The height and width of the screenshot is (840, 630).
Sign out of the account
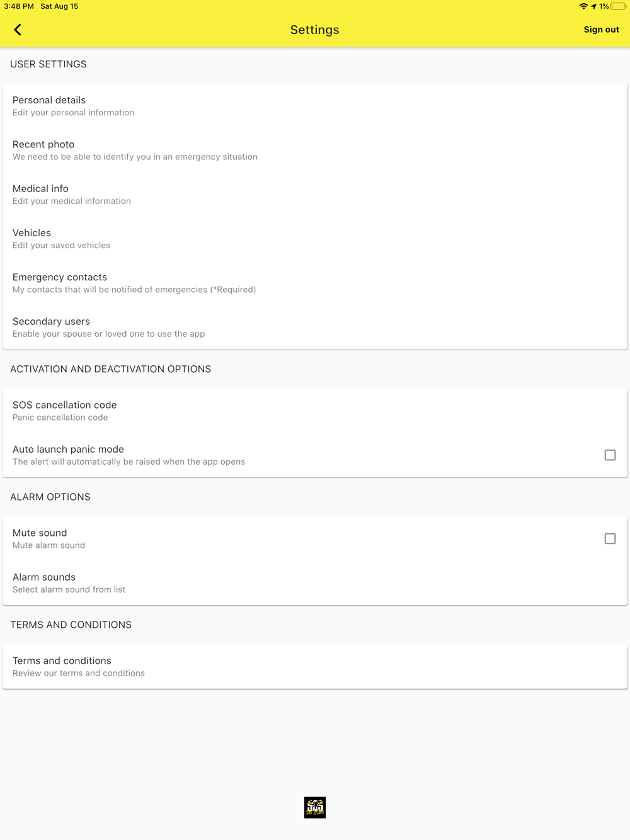click(601, 30)
